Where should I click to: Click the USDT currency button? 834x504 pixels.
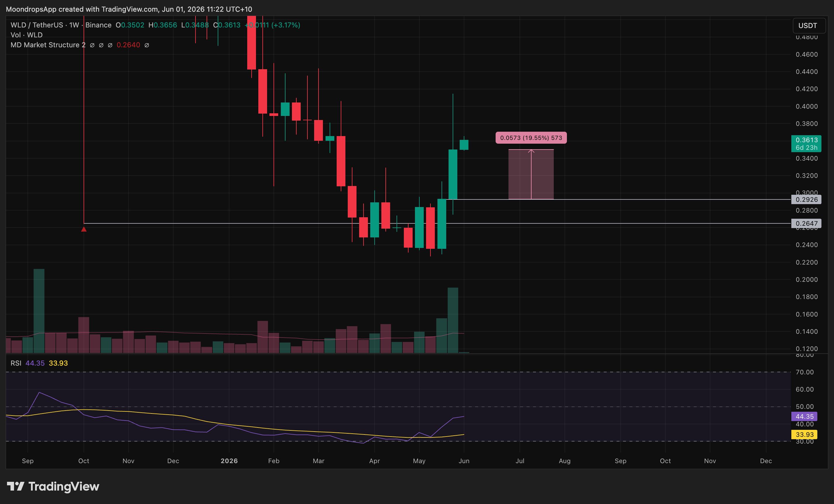coord(809,25)
